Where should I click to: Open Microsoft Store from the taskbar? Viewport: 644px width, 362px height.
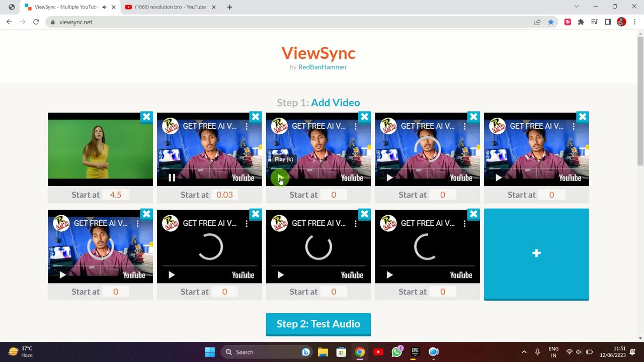[341, 352]
